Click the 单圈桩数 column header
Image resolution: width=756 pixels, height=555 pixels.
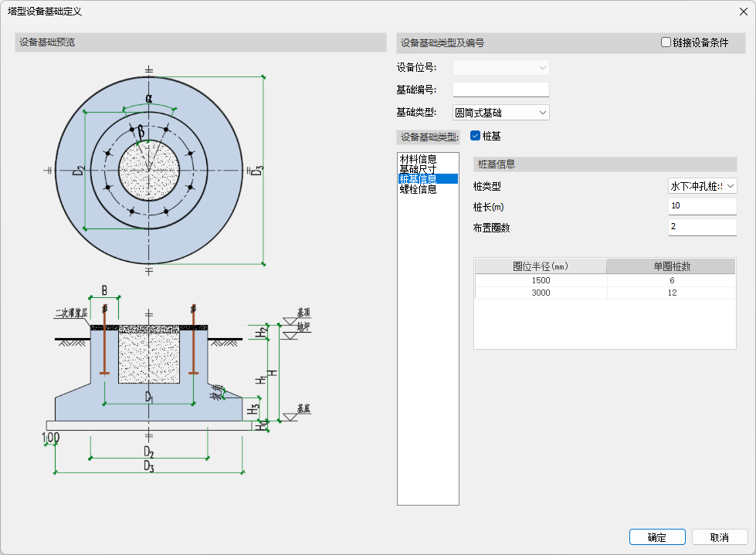(x=671, y=266)
